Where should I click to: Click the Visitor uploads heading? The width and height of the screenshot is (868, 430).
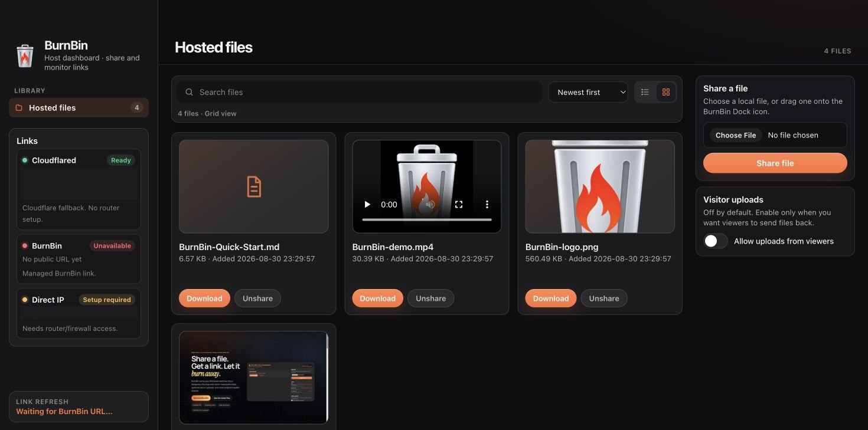point(733,200)
